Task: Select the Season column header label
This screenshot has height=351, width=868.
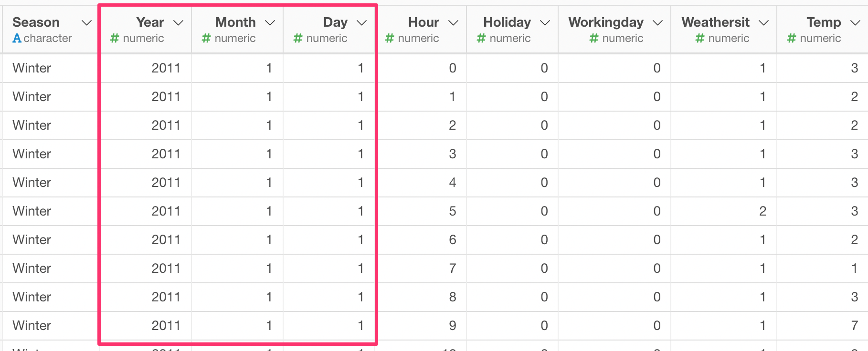Action: point(36,22)
